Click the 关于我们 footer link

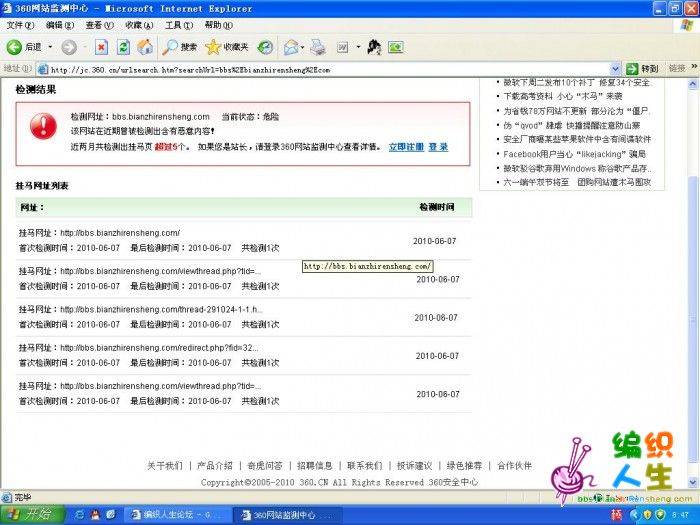pos(165,466)
